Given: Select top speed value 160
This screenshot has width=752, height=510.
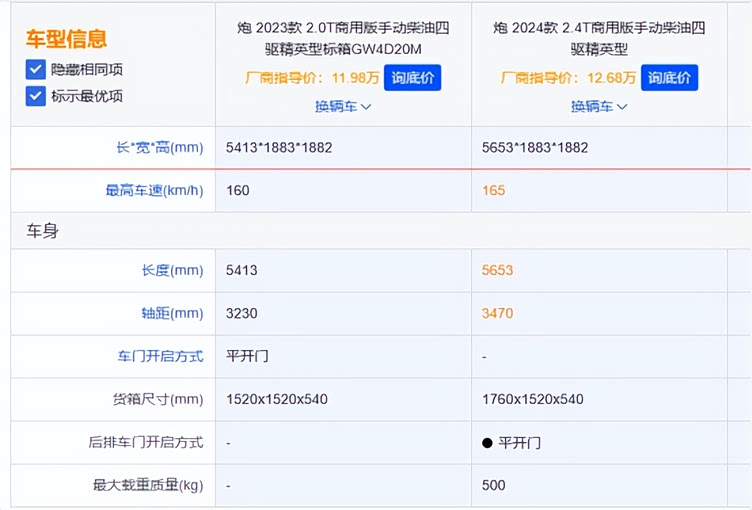Looking at the screenshot, I should pyautogui.click(x=238, y=190).
